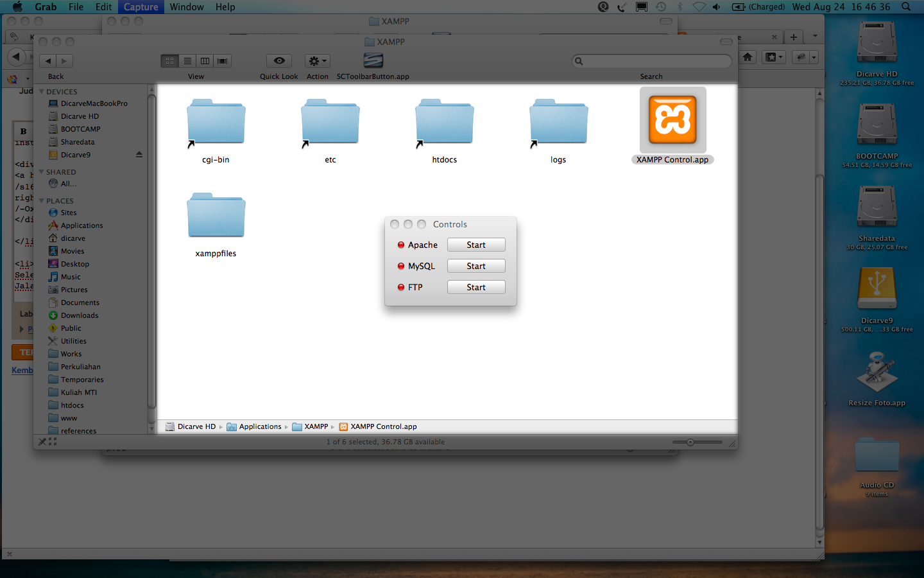Toggle bold (B) in the browser editor

pos(23,131)
